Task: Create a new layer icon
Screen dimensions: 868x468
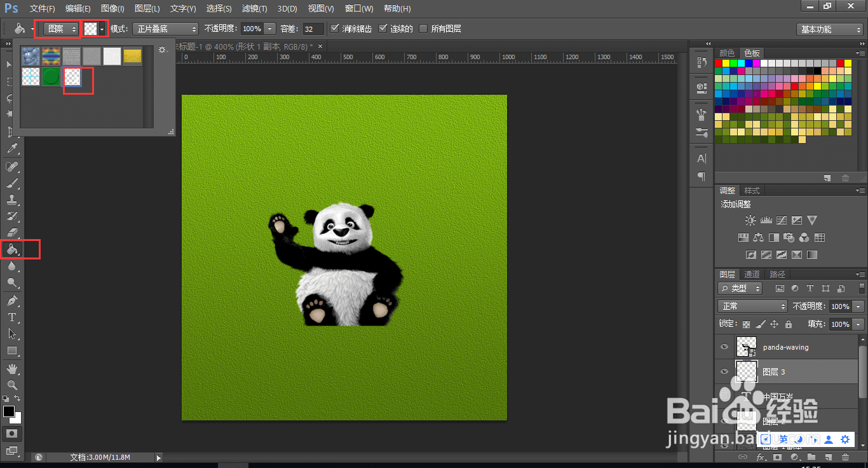Action: 829,457
